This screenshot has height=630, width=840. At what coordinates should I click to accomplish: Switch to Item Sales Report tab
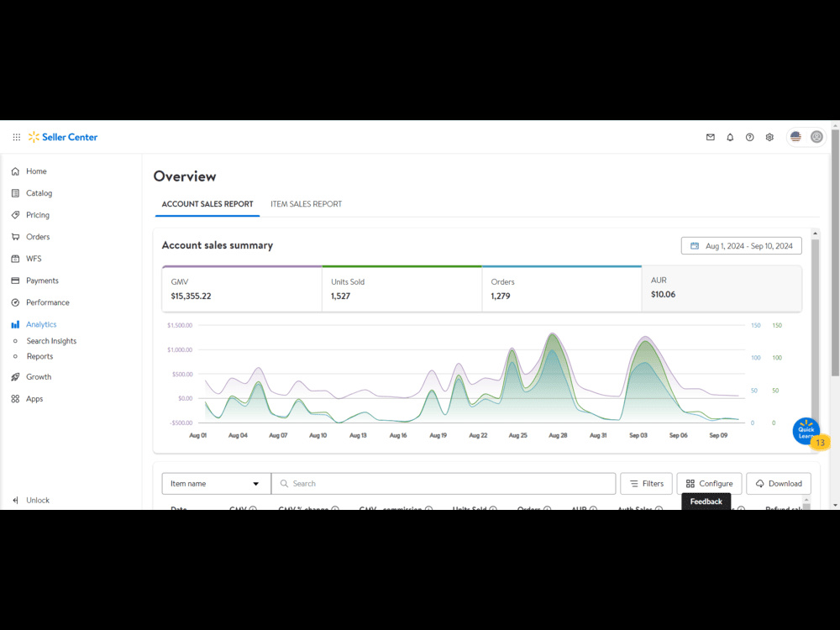pyautogui.click(x=306, y=204)
